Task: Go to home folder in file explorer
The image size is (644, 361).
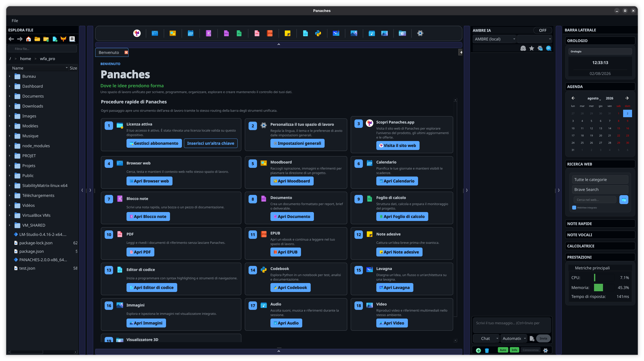Action: 29,39
